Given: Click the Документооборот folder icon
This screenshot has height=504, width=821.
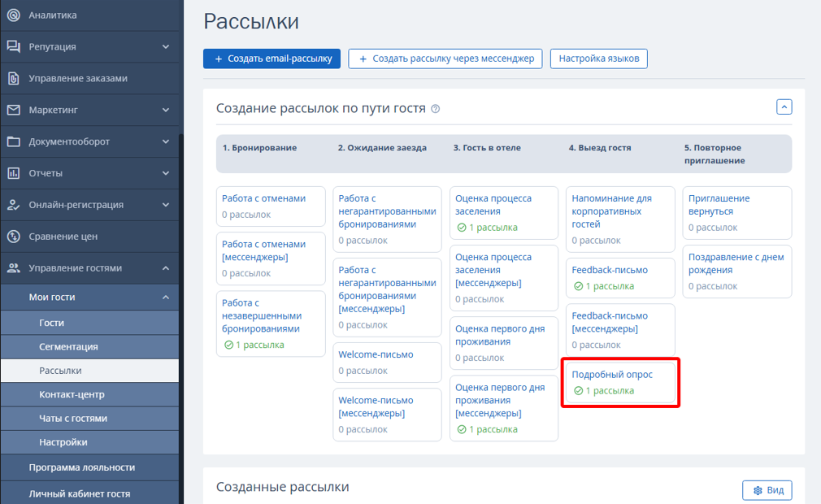Looking at the screenshot, I should coord(13,141).
